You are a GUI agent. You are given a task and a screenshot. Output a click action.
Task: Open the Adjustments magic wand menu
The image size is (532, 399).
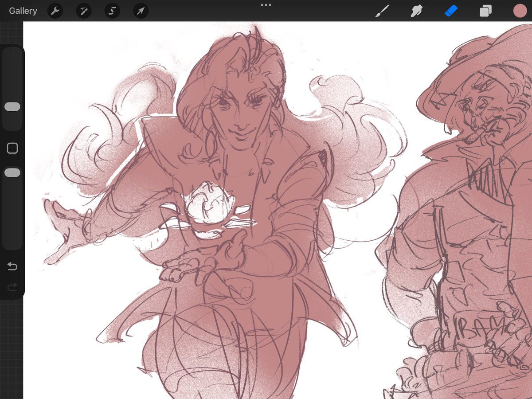click(83, 11)
